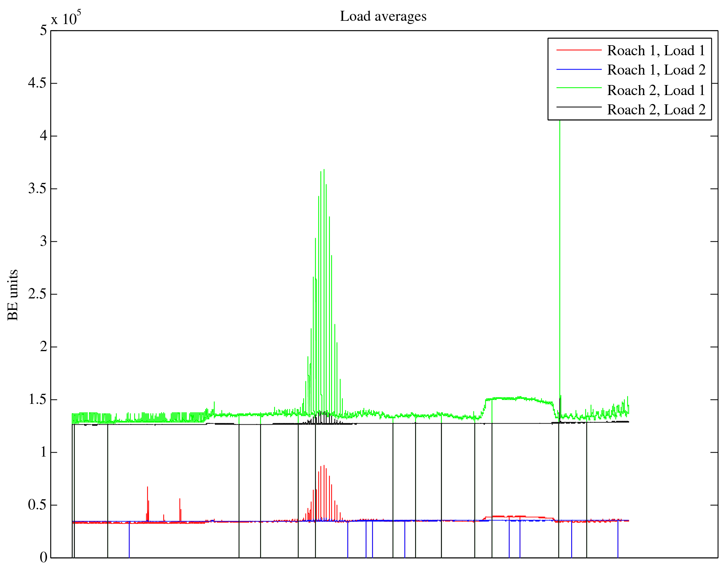Click the 'BE units' y-axis label
The width and height of the screenshot is (728, 571).
click(x=13, y=295)
